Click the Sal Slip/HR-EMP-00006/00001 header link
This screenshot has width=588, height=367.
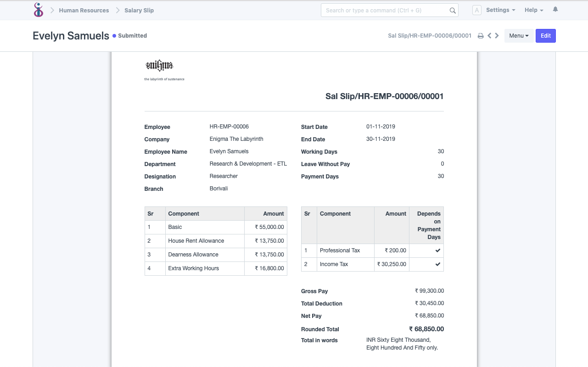click(x=429, y=35)
